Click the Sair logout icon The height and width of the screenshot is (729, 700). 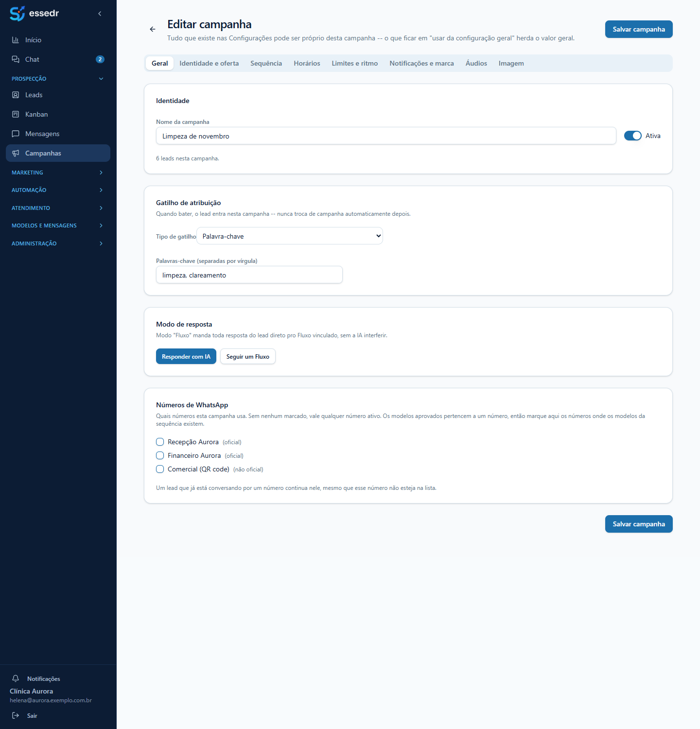click(16, 715)
